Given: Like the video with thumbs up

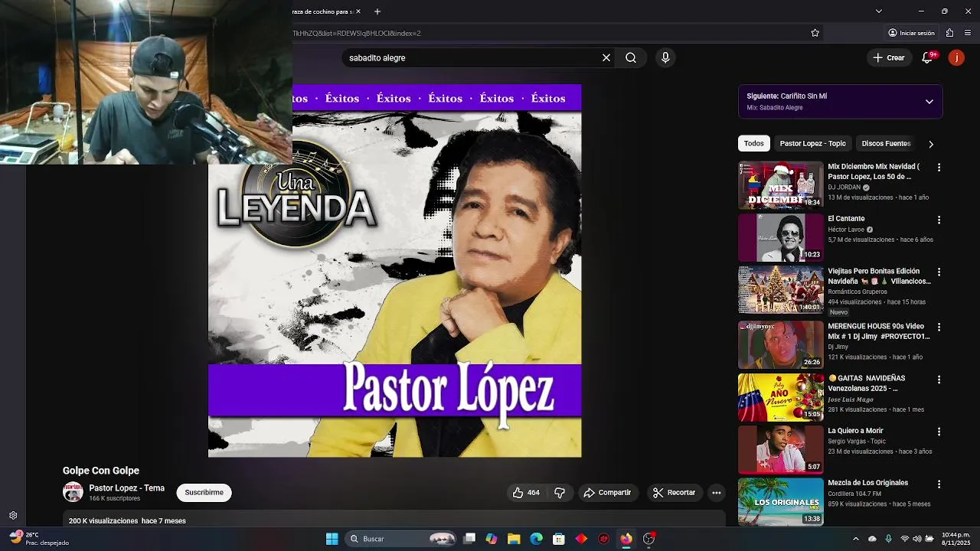Looking at the screenshot, I should [x=527, y=493].
